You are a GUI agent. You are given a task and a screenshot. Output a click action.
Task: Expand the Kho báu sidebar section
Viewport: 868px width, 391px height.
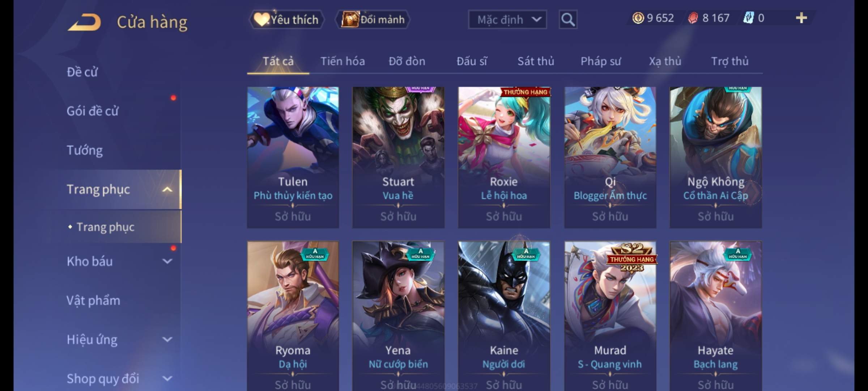click(x=167, y=261)
